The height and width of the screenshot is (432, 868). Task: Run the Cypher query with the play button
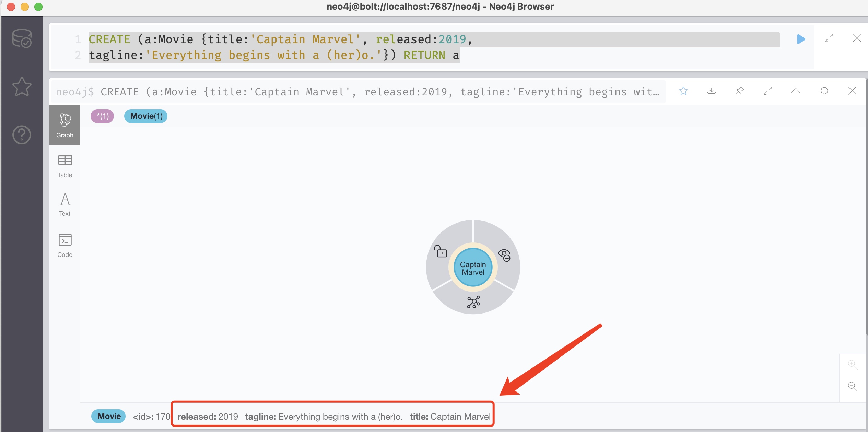(801, 39)
